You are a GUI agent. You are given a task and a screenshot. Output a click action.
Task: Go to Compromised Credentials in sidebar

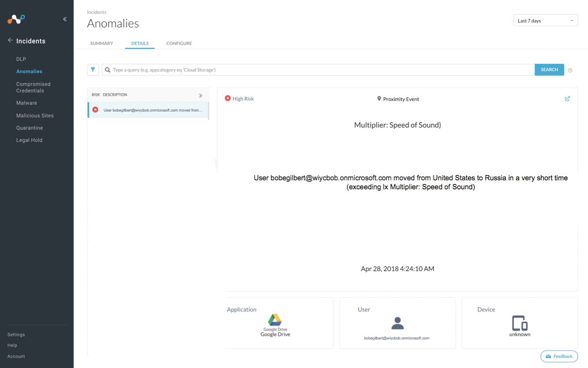coord(33,88)
